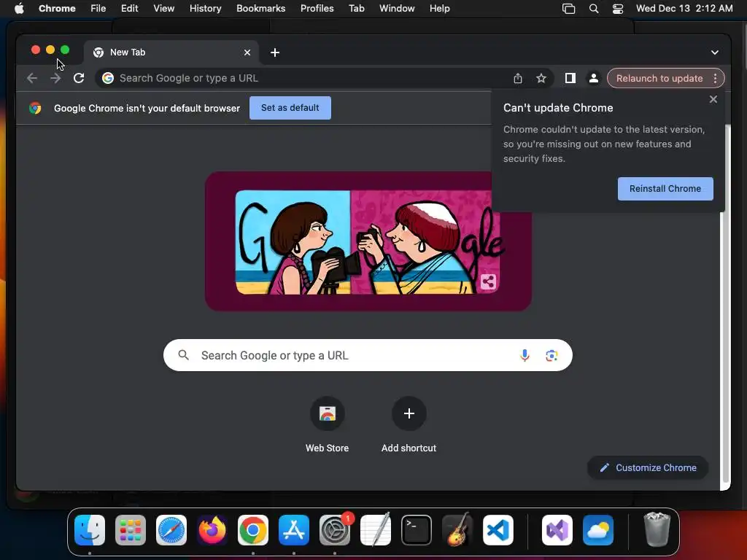Screen dimensions: 747x560
Task: Open the Profiles menu
Action: (317, 8)
